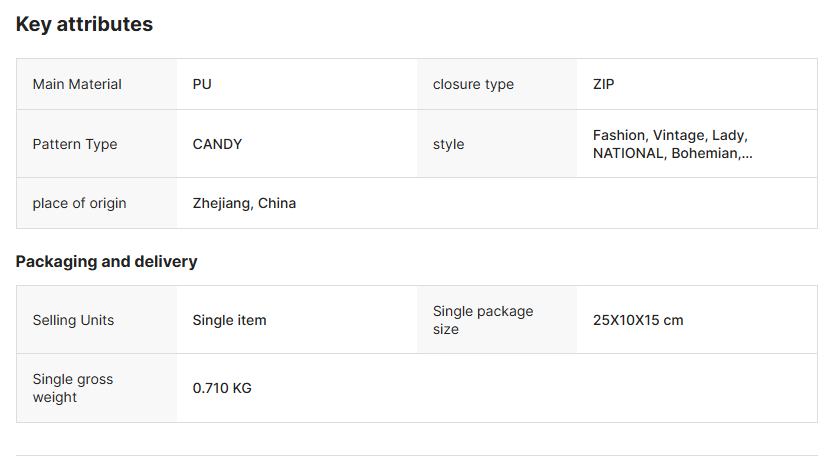Click the Key attributes heading
838x466 pixels.
point(84,24)
